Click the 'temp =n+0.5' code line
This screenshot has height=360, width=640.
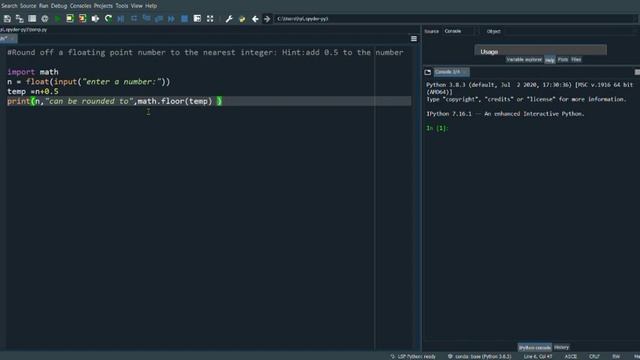click(33, 91)
